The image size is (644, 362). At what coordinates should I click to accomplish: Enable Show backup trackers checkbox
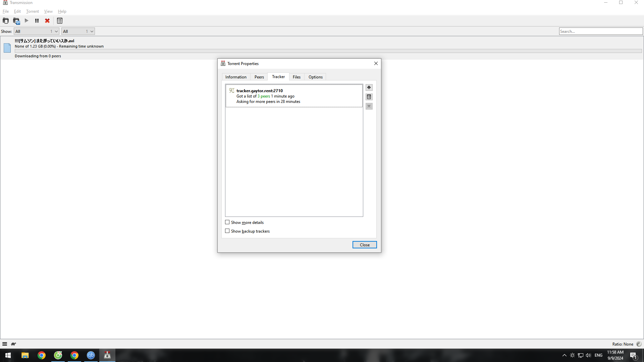(x=227, y=231)
